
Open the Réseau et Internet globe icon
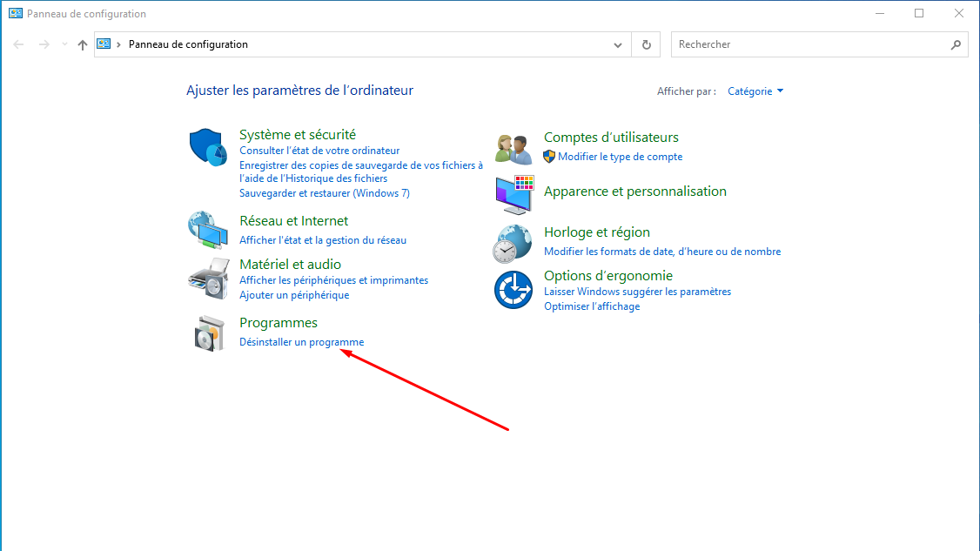click(207, 230)
